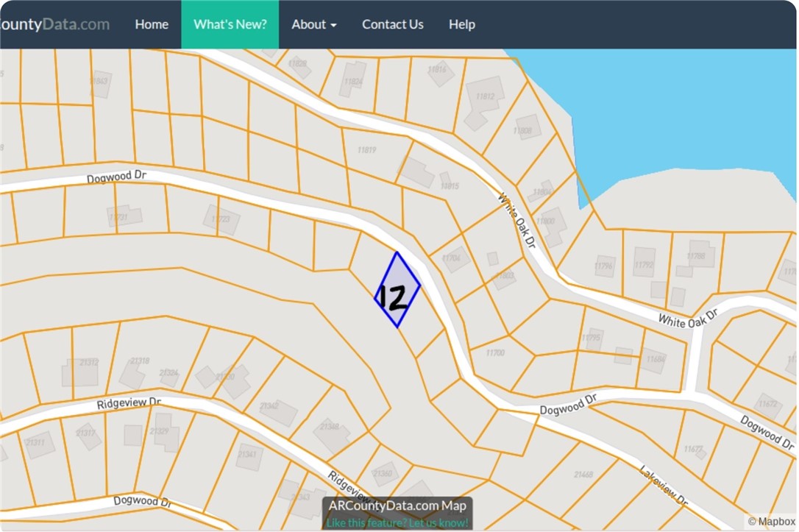The height and width of the screenshot is (532, 799).
Task: Open the Mapbox attribution link
Action: (771, 522)
